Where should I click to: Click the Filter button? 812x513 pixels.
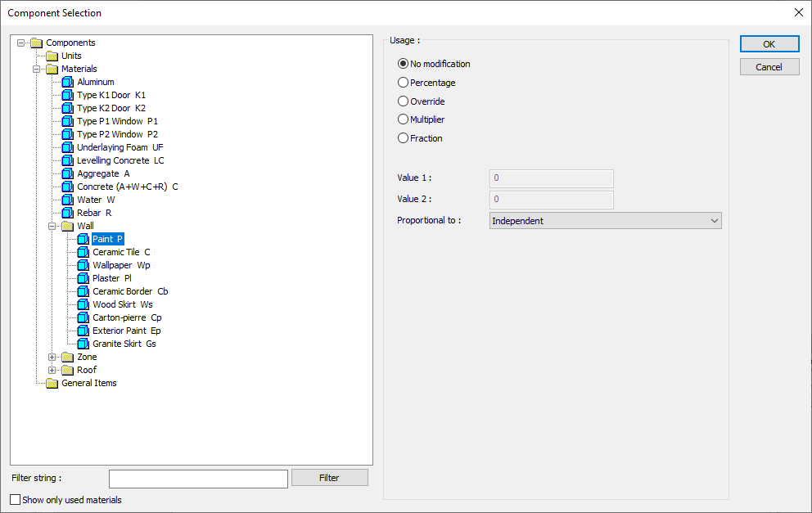tap(330, 478)
